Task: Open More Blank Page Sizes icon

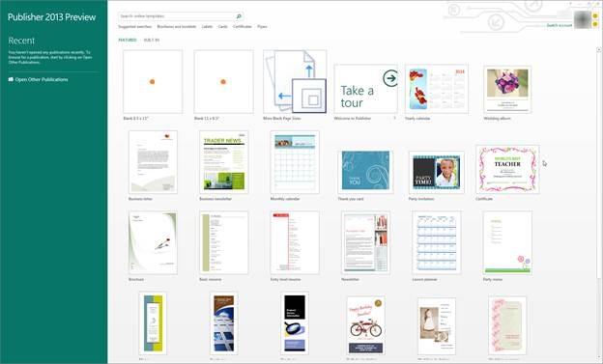Action: coord(295,81)
